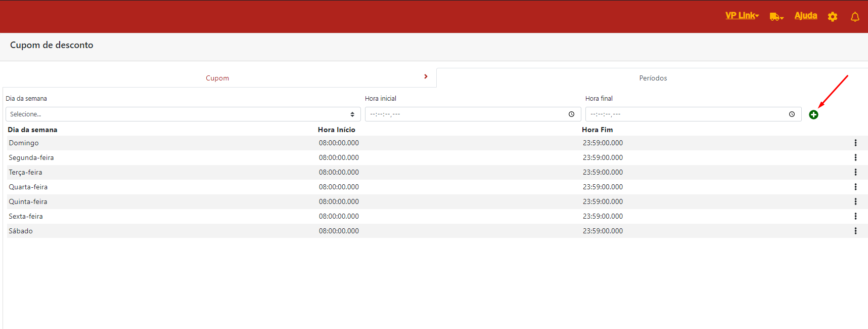Image resolution: width=868 pixels, height=329 pixels.
Task: Expand the VP Link dropdown menu
Action: (x=742, y=16)
